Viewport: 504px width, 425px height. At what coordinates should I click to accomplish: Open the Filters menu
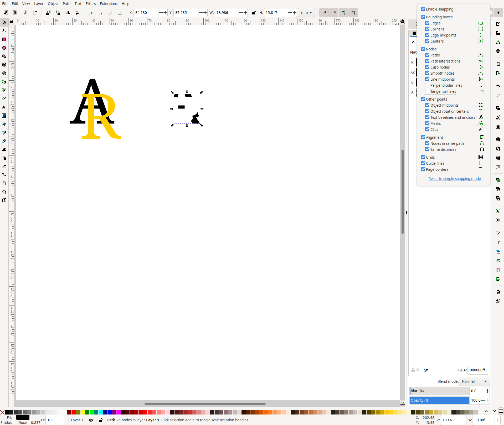coord(91,4)
